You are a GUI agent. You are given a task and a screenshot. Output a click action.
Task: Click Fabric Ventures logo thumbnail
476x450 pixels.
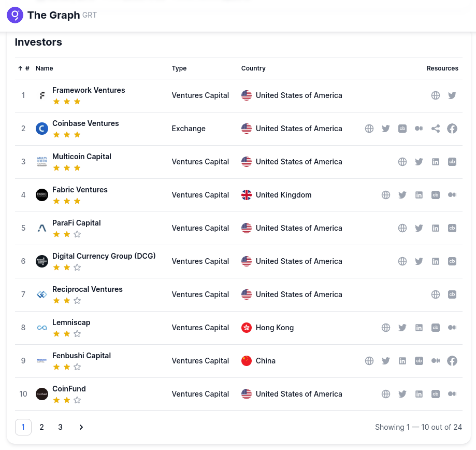pos(42,195)
